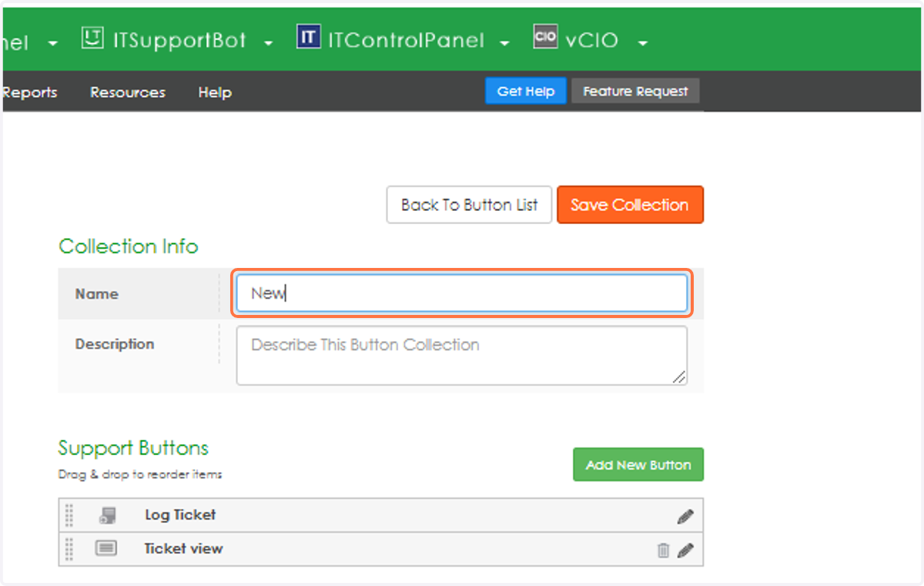
Task: Click the ITControlPanel IT logo icon
Action: tap(308, 38)
